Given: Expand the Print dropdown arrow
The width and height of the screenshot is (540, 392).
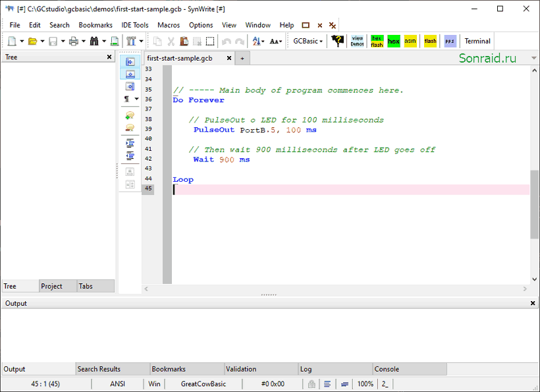Looking at the screenshot, I should coord(84,42).
